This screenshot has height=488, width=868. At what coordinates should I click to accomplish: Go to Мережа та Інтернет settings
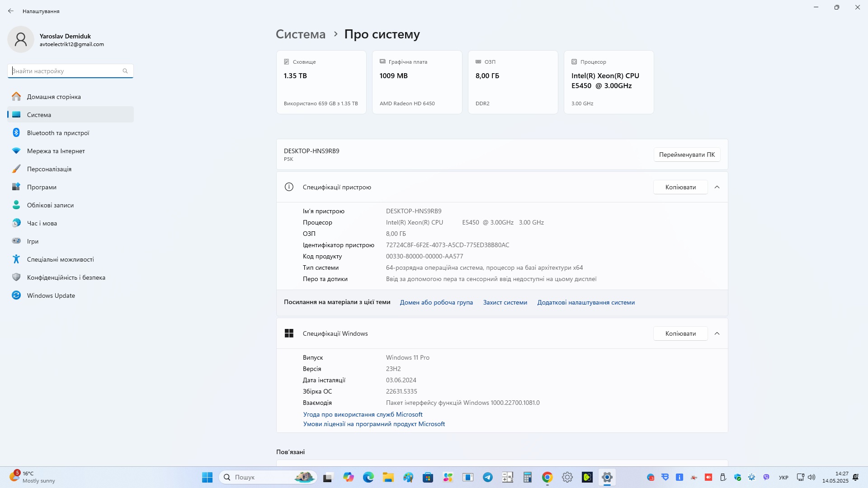tap(71, 151)
